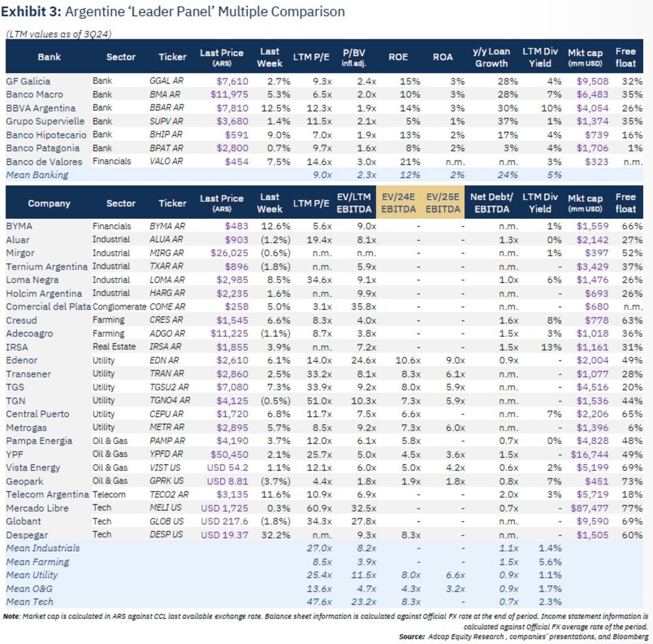Click the y/y Loan Growth header

pos(491,57)
